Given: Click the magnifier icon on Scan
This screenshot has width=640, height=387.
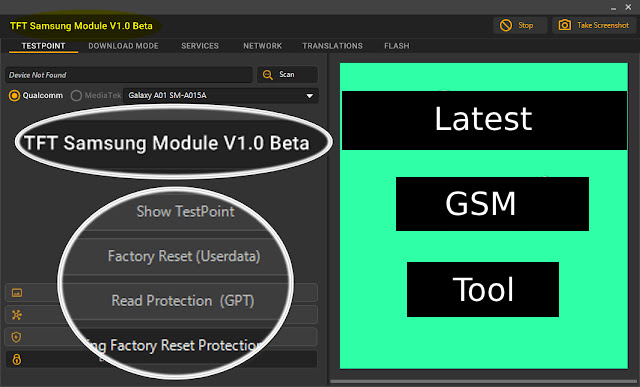Looking at the screenshot, I should click(x=268, y=75).
